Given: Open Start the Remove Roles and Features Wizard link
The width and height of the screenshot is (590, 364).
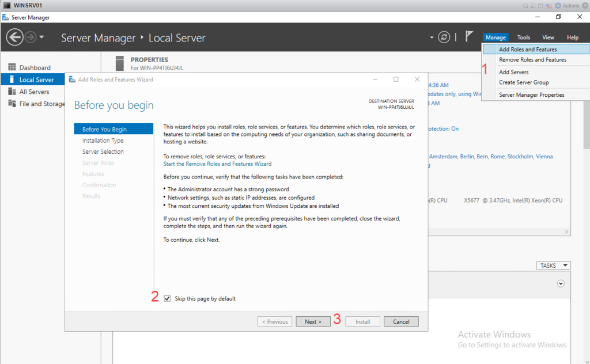Looking at the screenshot, I should (217, 164).
